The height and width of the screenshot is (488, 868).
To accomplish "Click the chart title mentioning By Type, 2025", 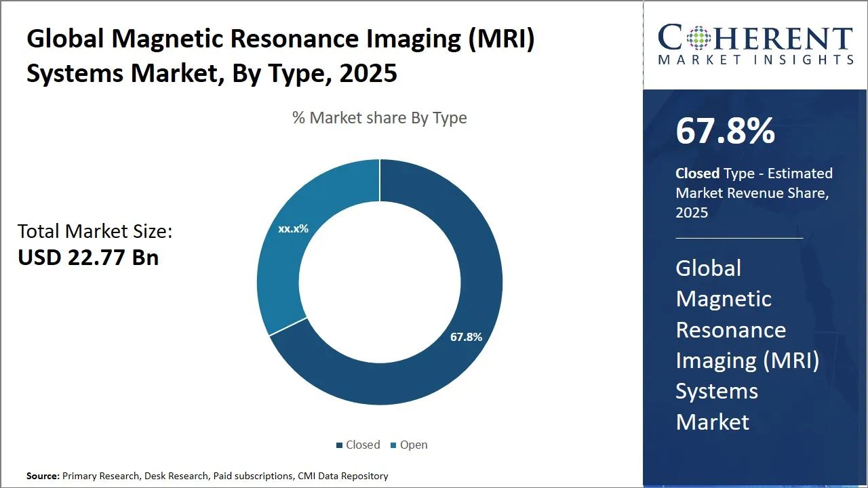I will point(281,56).
